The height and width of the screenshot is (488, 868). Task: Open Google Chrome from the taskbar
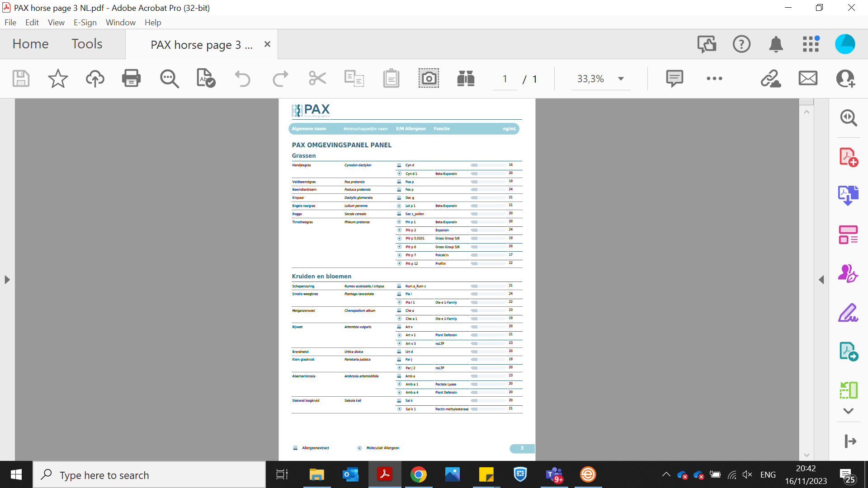coord(418,475)
